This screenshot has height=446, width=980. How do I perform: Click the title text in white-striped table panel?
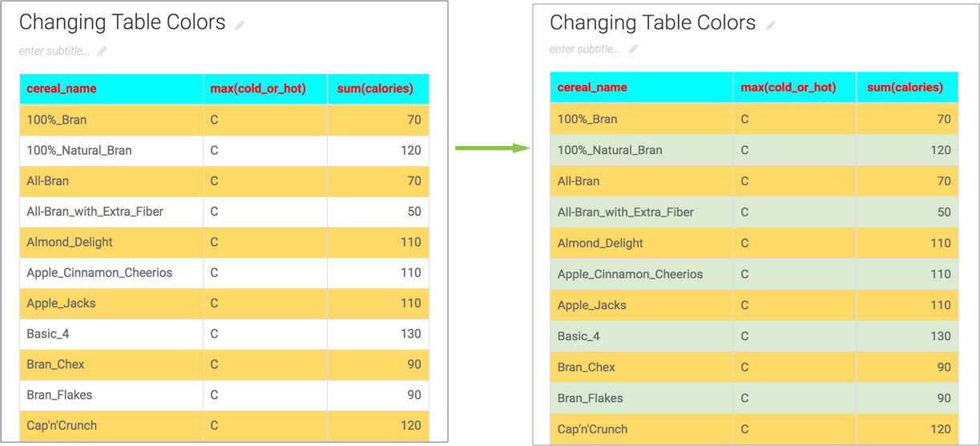(123, 22)
